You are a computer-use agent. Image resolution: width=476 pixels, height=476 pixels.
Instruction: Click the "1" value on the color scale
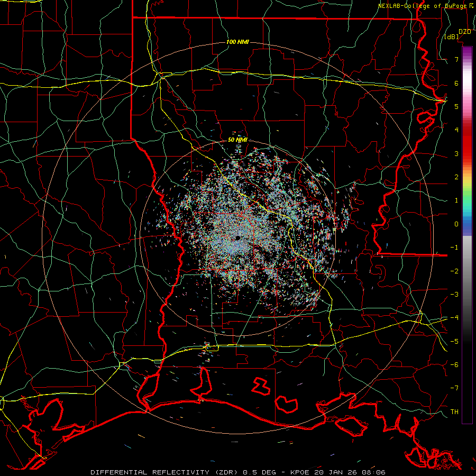click(x=456, y=200)
